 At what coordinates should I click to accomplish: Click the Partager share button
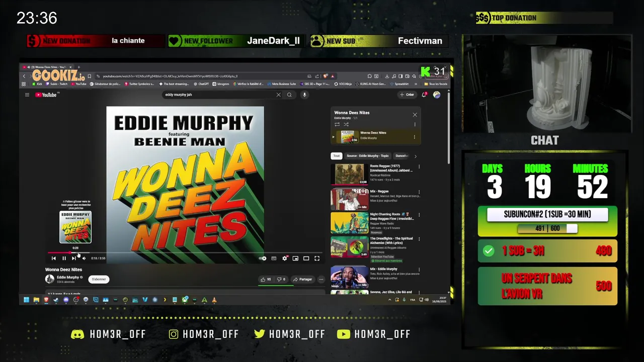pos(302,280)
